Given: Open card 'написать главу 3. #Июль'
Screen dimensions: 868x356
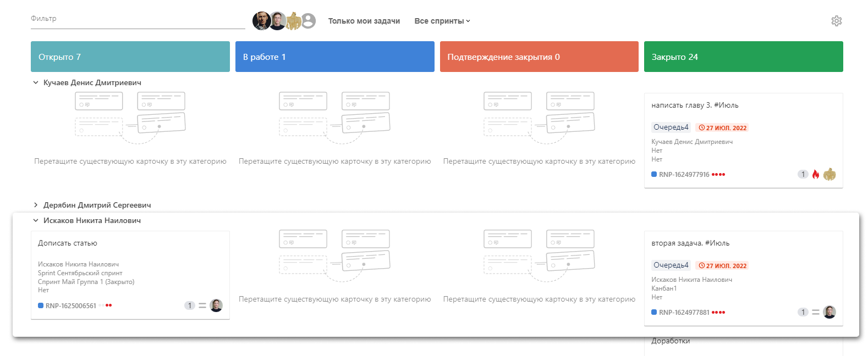Looking at the screenshot, I should coord(695,105).
